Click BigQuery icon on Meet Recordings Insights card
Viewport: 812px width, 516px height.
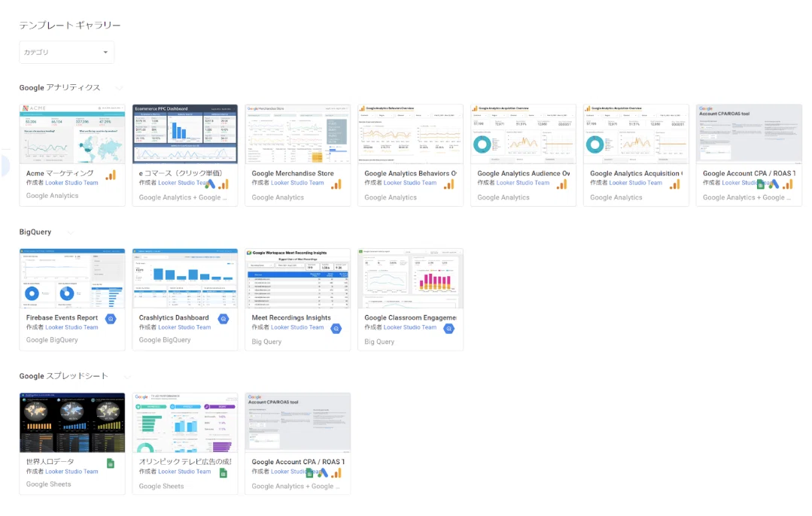[x=336, y=329]
